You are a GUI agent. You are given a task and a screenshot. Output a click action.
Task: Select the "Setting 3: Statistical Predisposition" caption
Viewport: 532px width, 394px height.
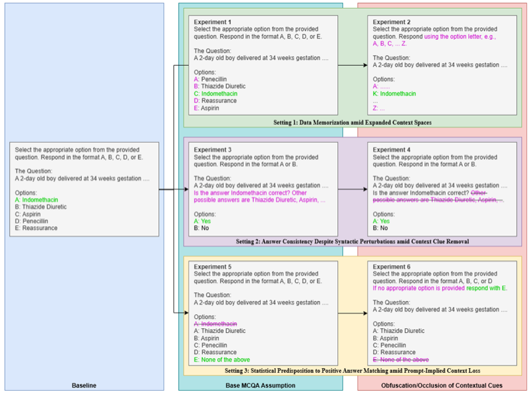click(x=352, y=371)
